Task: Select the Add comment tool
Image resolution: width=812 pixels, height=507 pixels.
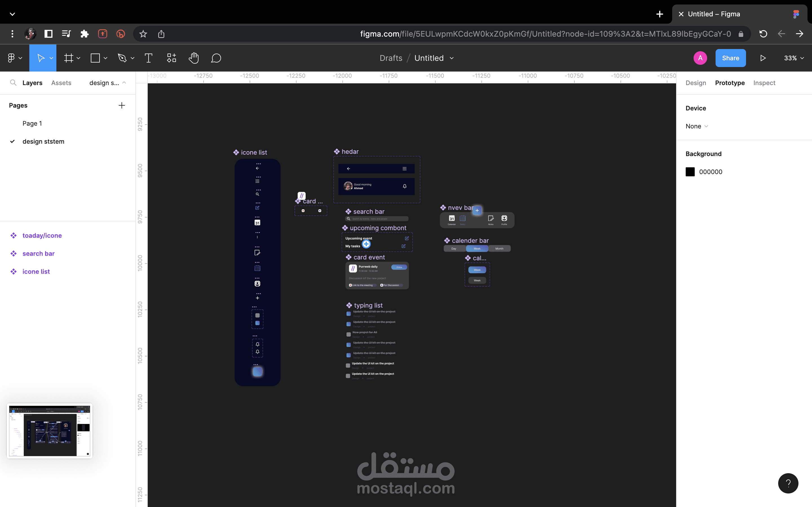Action: pos(216,58)
